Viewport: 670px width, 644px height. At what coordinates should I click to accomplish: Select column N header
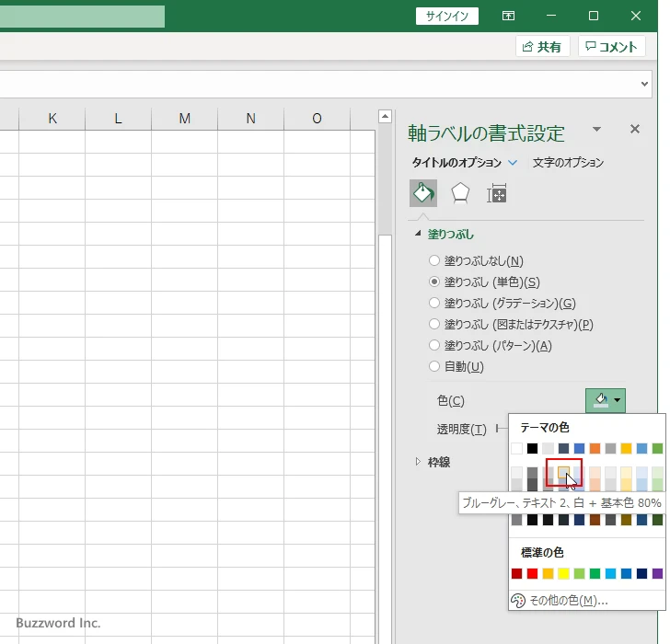[x=251, y=119]
